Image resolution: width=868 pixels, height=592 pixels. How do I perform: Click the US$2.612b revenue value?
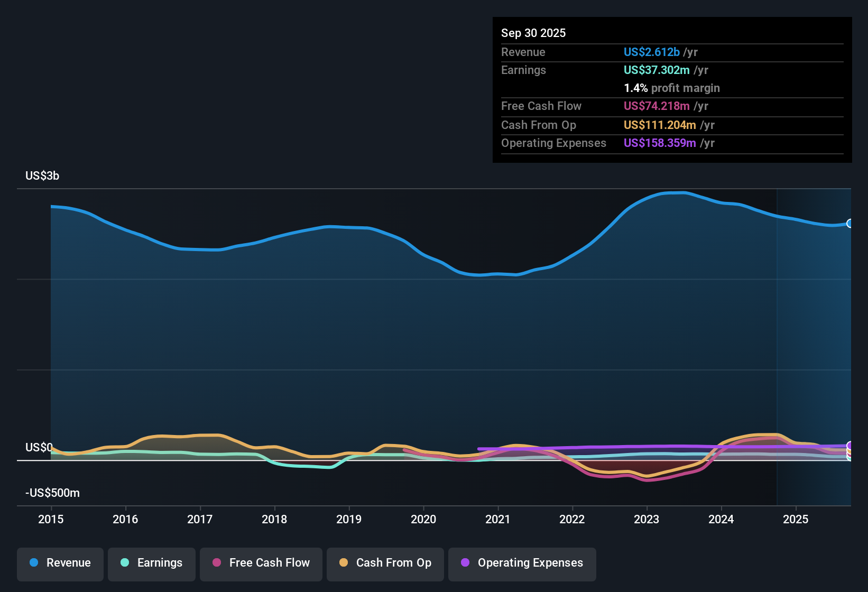coord(651,52)
